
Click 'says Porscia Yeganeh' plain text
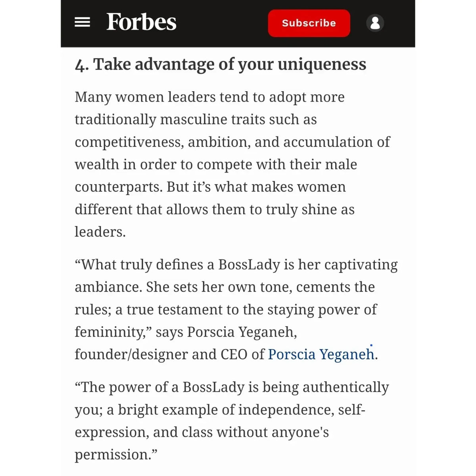(226, 332)
